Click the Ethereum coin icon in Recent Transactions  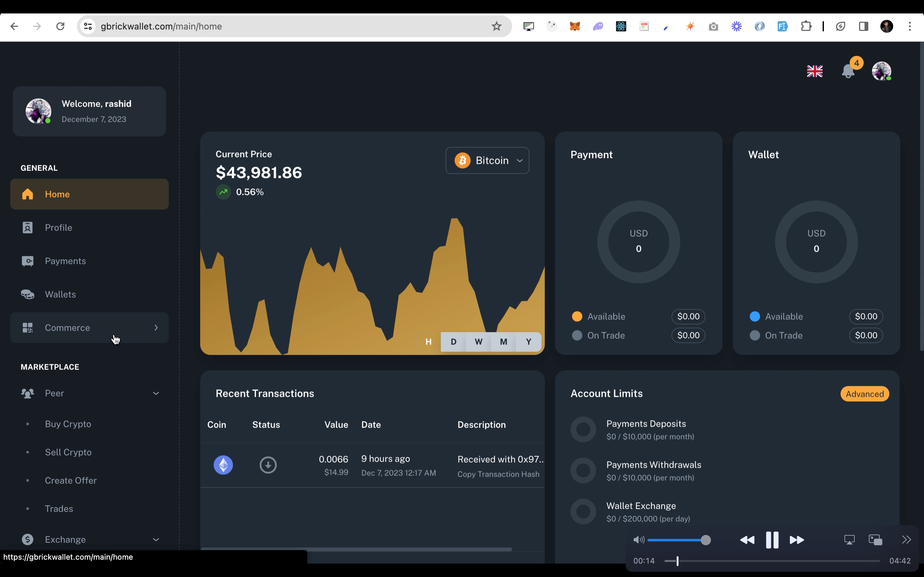point(223,465)
